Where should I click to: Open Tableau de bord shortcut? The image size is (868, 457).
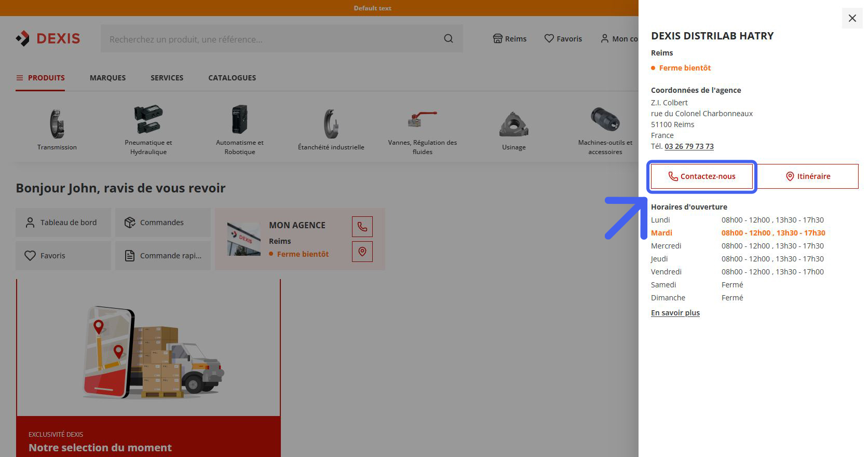[63, 223]
